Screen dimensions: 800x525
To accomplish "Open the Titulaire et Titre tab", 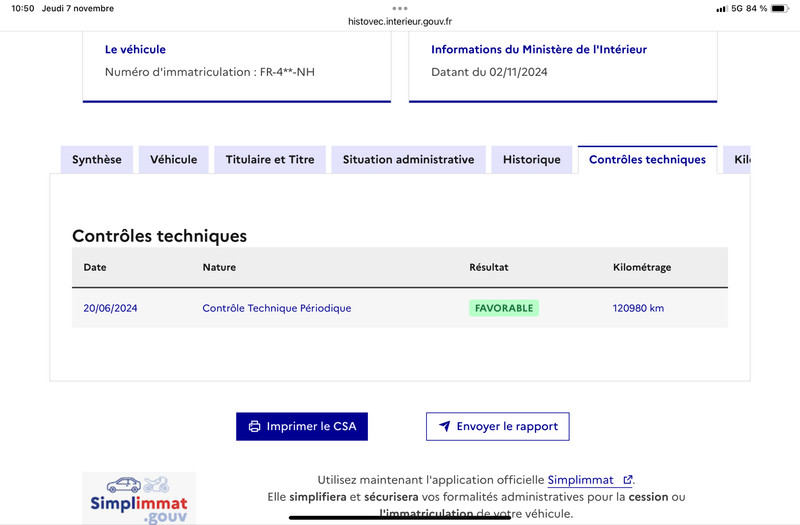I will (270, 160).
